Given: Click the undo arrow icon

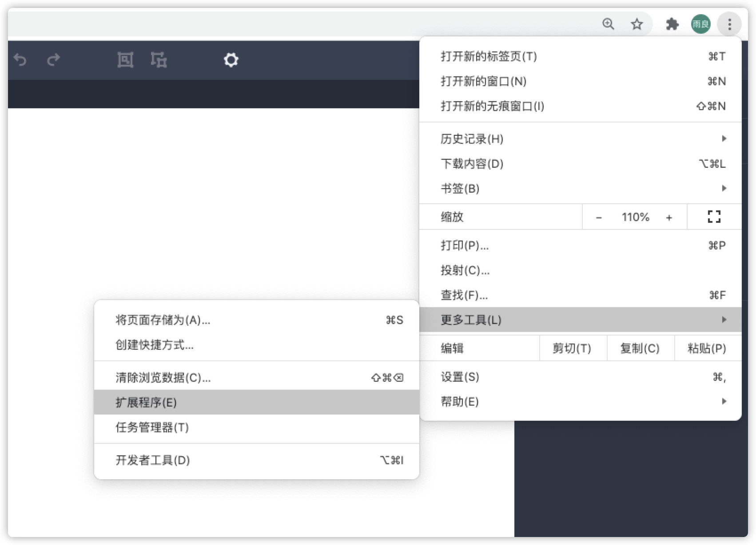Looking at the screenshot, I should coord(20,59).
